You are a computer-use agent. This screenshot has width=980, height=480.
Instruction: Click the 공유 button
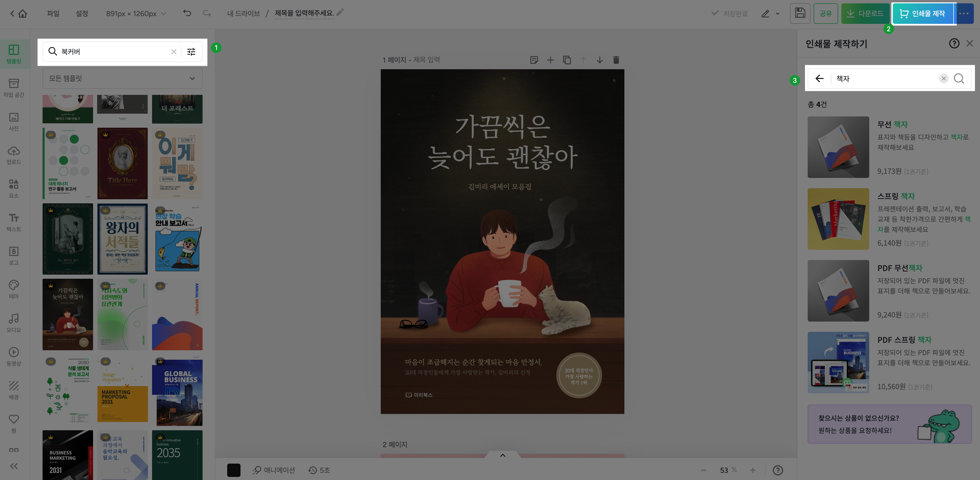826,13
